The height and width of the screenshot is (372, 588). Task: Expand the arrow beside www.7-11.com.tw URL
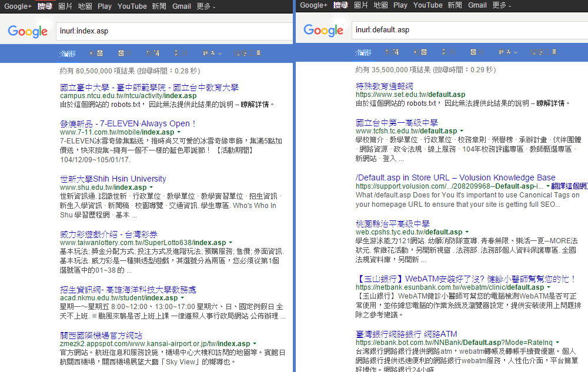(179, 132)
